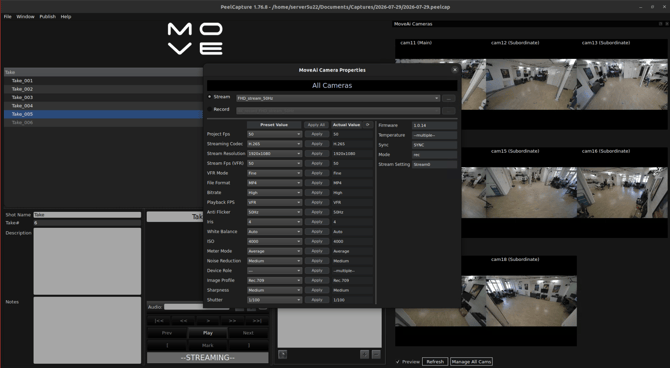This screenshot has height=368, width=670.
Task: Apply the Iris setting
Action: (x=317, y=222)
